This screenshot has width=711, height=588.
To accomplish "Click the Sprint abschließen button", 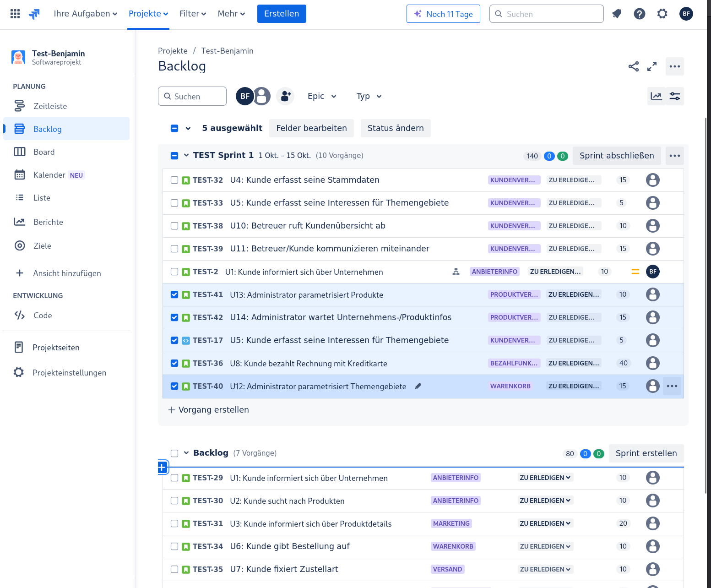I will 616,156.
